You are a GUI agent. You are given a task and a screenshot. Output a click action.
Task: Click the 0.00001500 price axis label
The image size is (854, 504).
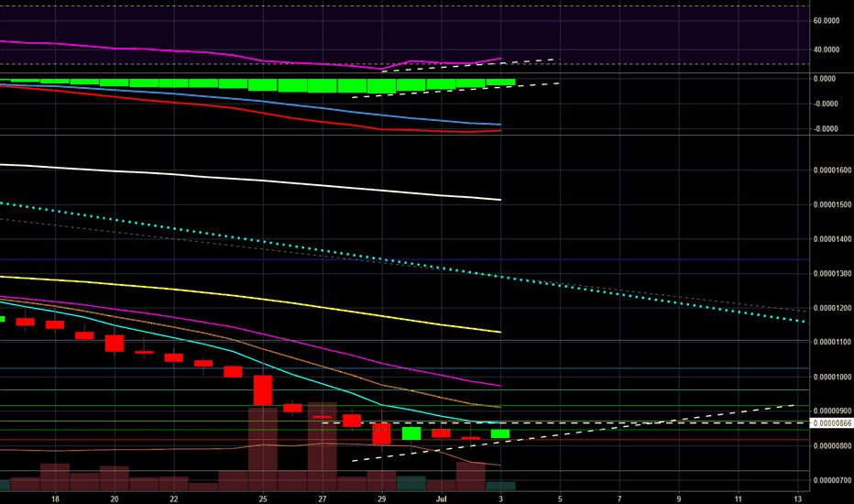pyautogui.click(x=832, y=205)
